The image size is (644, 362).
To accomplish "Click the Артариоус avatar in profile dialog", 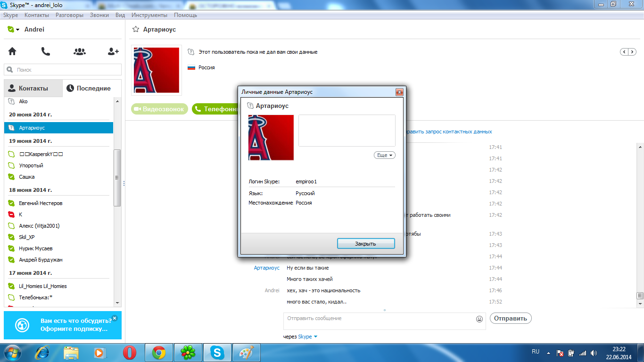I will pyautogui.click(x=271, y=138).
